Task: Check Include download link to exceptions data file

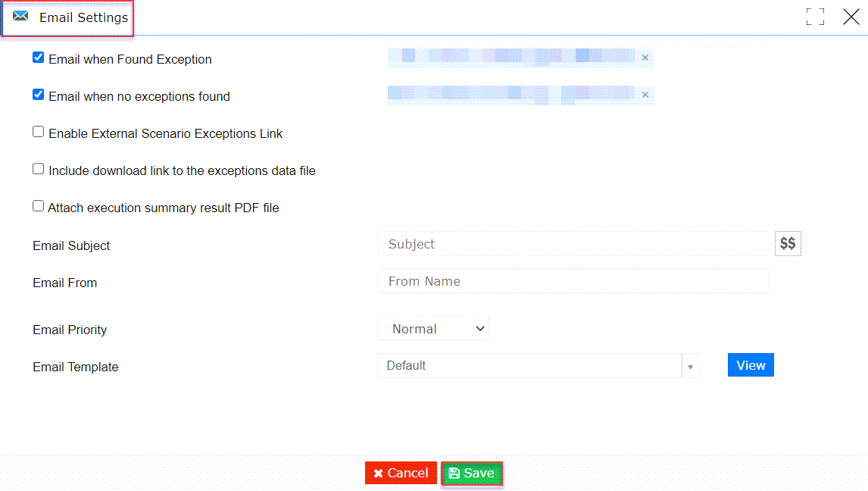Action: click(38, 169)
